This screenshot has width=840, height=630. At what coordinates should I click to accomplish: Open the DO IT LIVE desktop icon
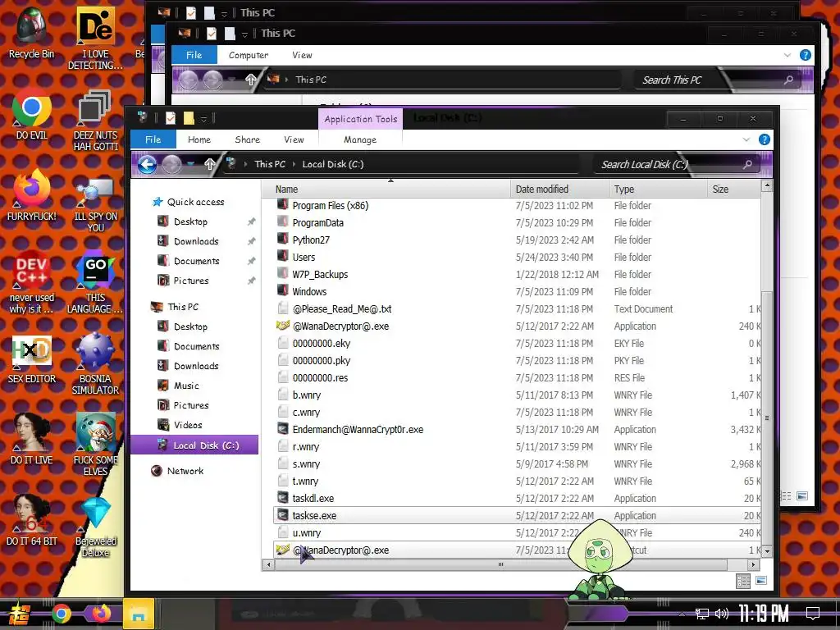(32, 440)
